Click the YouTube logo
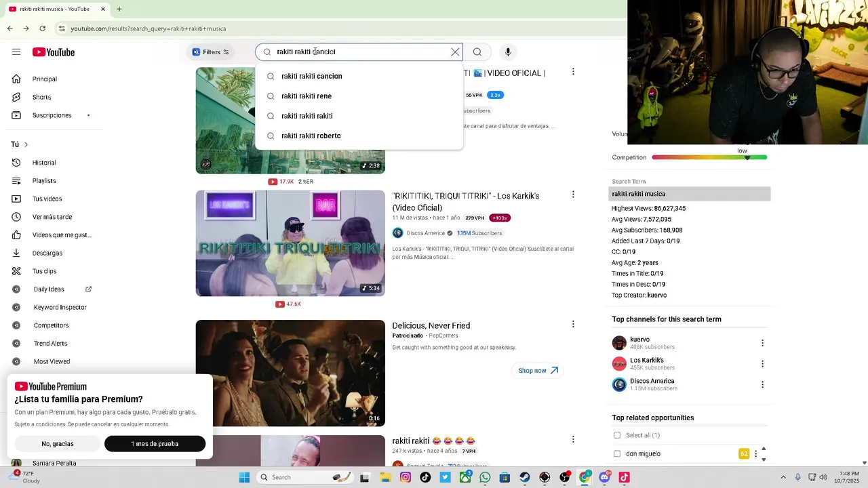 point(53,52)
